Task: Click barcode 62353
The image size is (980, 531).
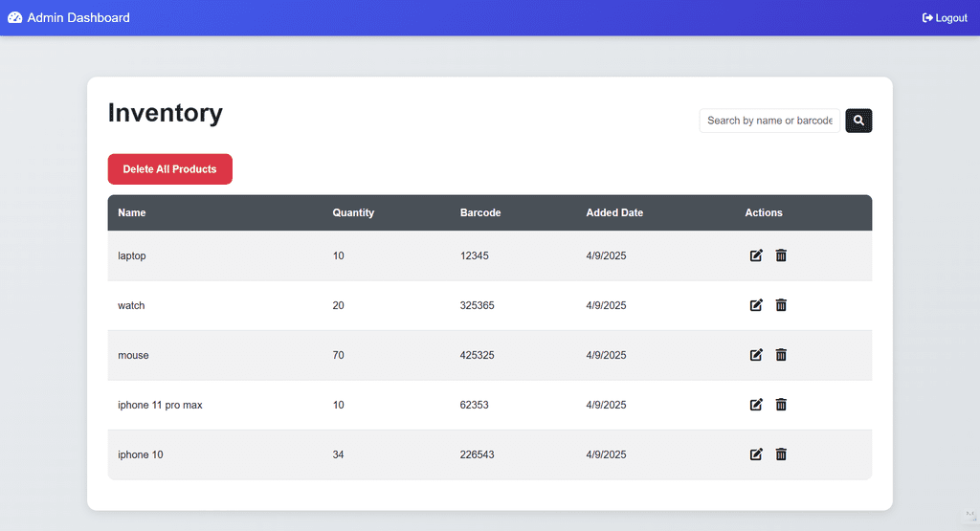Action: coord(475,405)
